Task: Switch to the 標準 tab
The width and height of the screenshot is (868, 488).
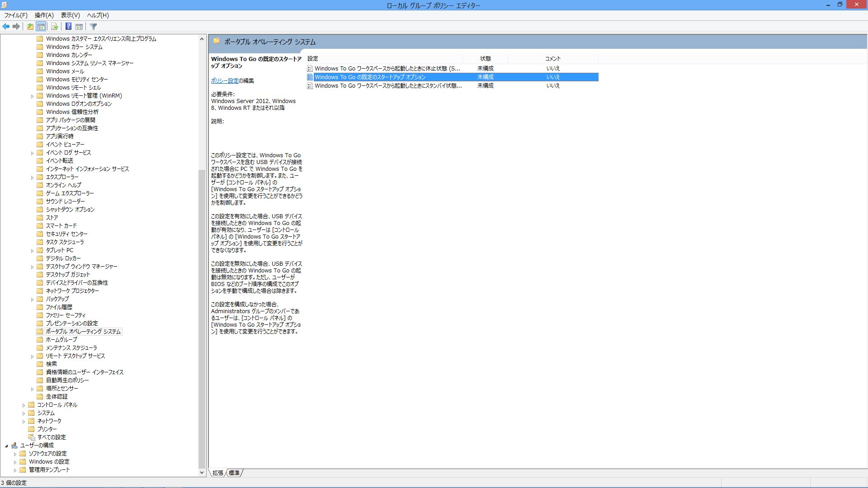Action: [234, 473]
